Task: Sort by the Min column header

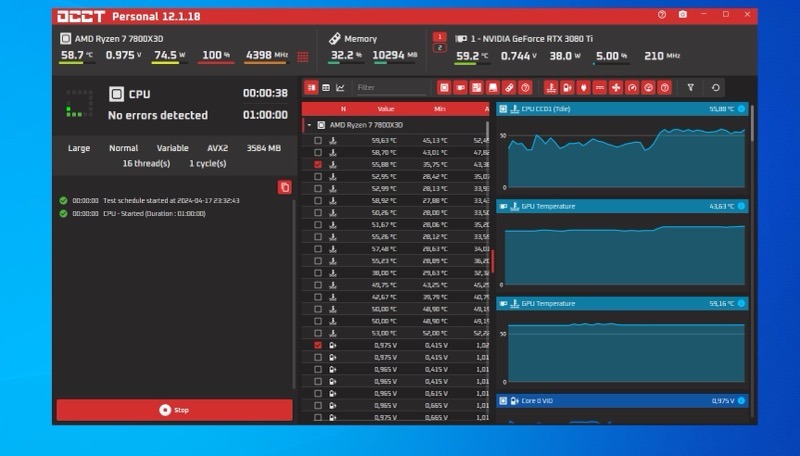Action: tap(439, 108)
